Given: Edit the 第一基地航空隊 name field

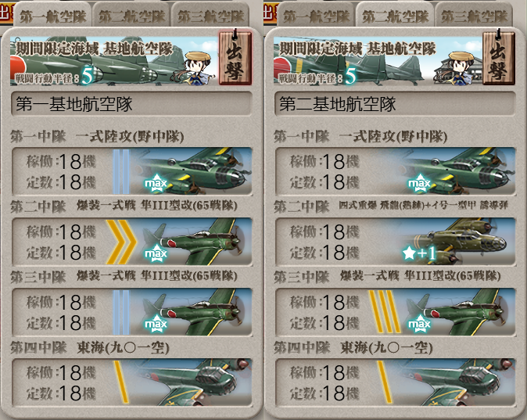Looking at the screenshot, I should point(131,104).
